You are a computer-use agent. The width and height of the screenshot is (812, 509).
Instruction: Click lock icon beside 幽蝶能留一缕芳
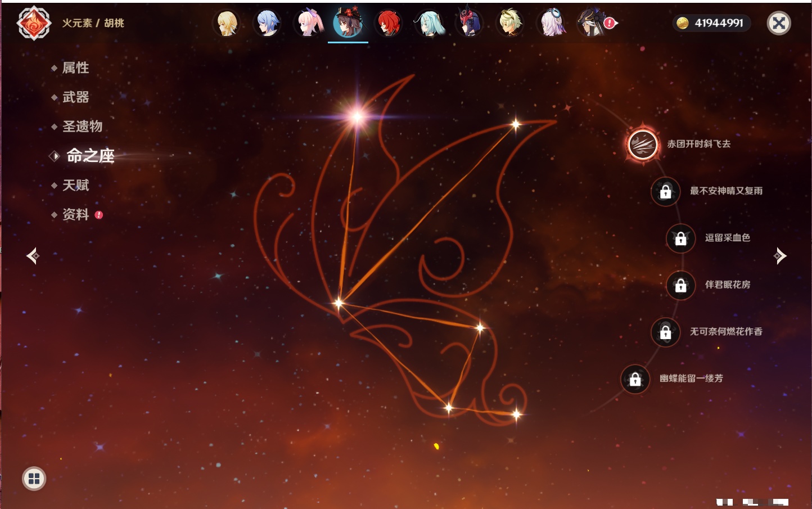pyautogui.click(x=635, y=379)
